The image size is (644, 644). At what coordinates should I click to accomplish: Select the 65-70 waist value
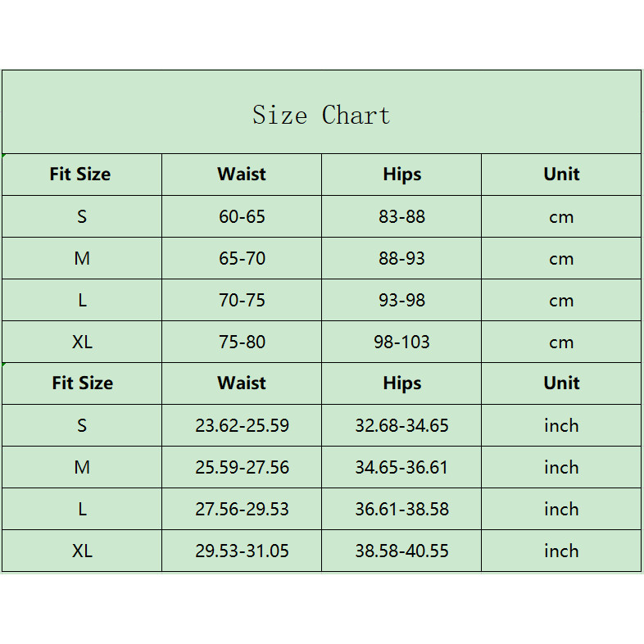242,259
